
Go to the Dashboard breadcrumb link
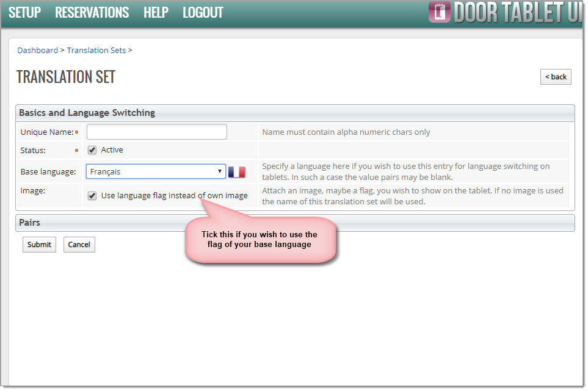pos(37,51)
